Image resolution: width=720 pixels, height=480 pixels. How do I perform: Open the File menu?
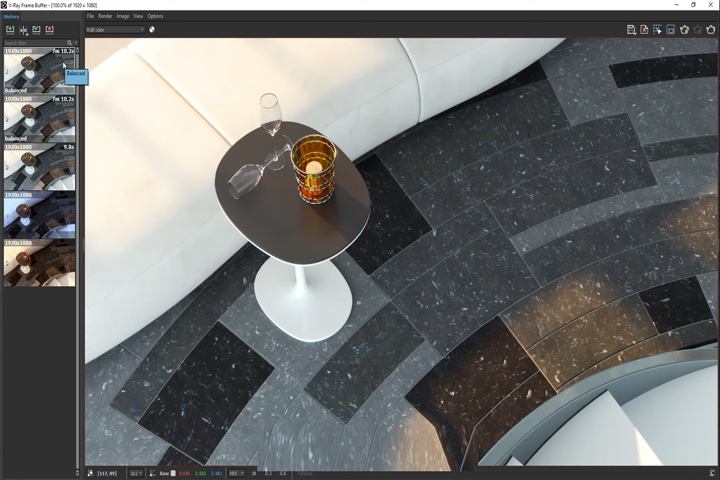90,16
